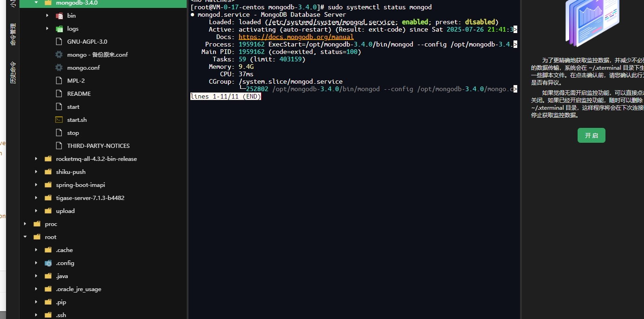This screenshot has height=319, width=644.
Task: Select the start.sh shell script icon
Action: 59,120
